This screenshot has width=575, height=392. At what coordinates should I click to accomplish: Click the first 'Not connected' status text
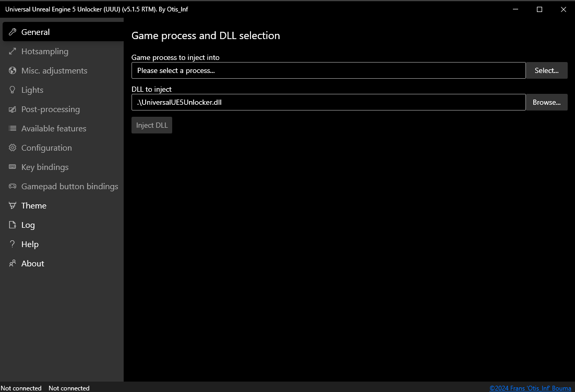(21, 388)
